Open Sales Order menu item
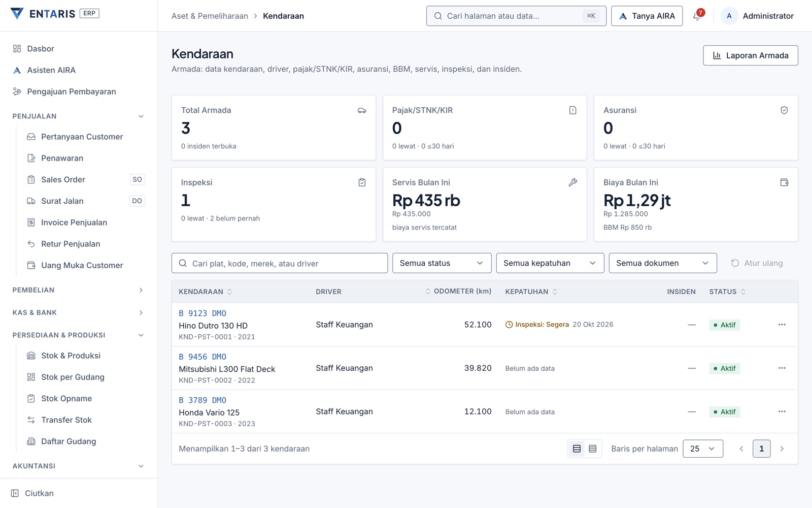The width and height of the screenshot is (812, 508). (x=85, y=179)
